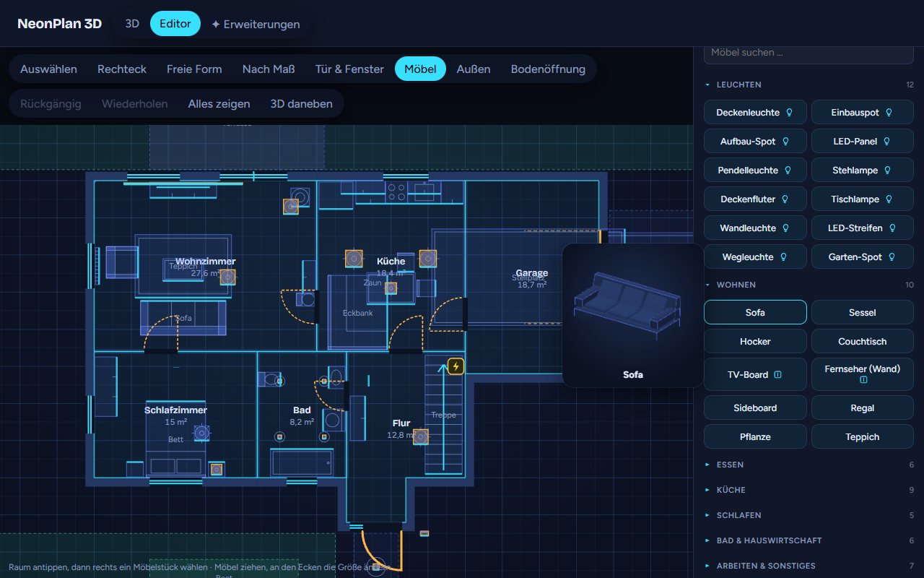Select the Deckenfluter lamp
Viewport: 924px width, 578px height.
[755, 199]
